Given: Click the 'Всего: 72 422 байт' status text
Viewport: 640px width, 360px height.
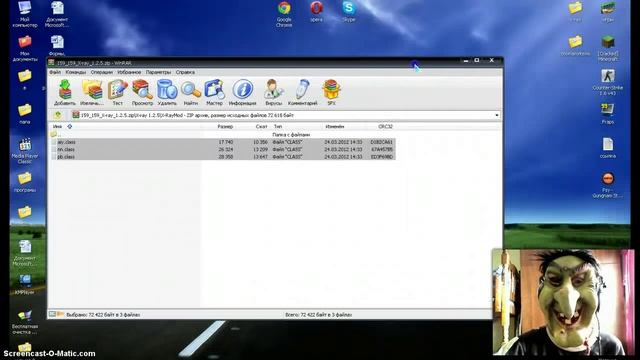Looking at the screenshot, I should (318, 315).
